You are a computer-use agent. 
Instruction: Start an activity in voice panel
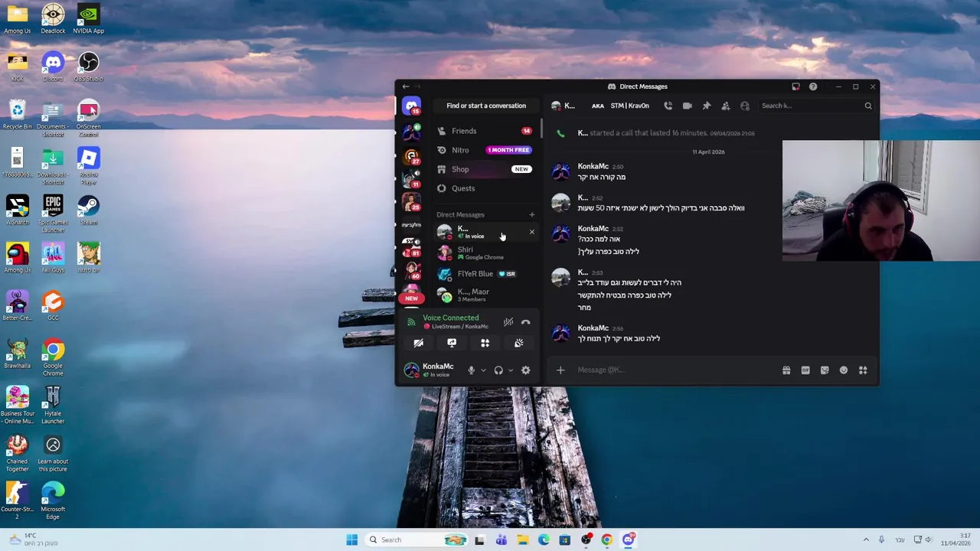click(485, 344)
